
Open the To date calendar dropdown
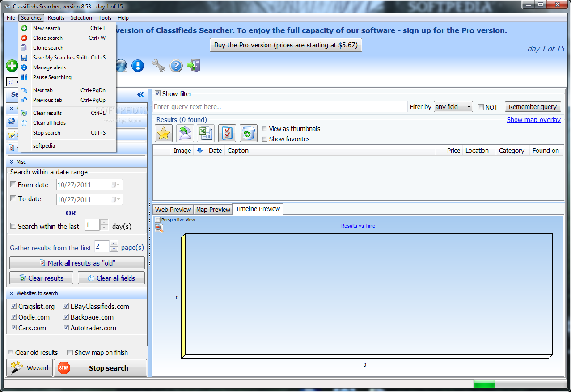click(116, 199)
